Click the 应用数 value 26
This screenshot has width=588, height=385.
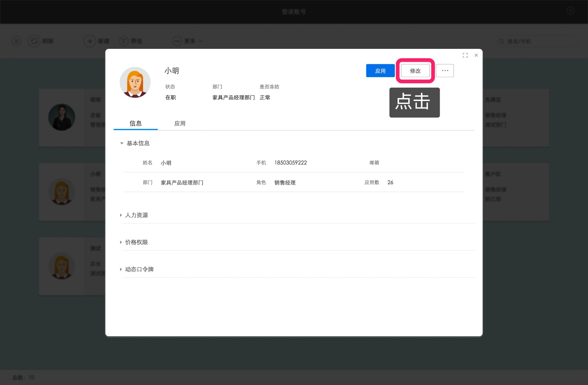pos(390,182)
